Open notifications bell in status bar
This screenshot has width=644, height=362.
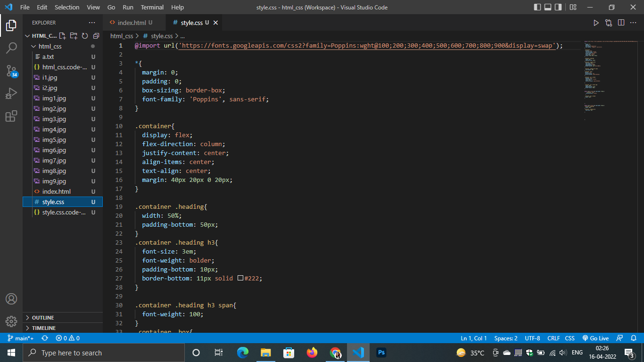pos(634,338)
